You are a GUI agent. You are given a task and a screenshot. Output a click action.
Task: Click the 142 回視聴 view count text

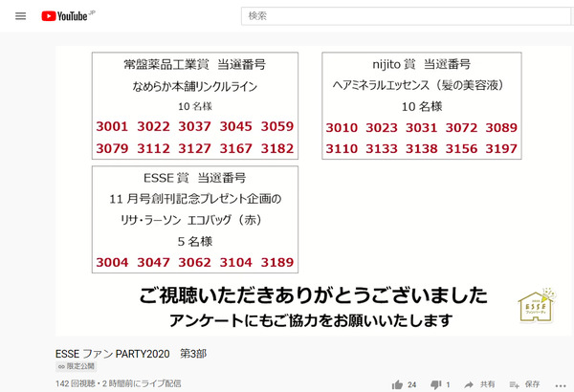[75, 383]
